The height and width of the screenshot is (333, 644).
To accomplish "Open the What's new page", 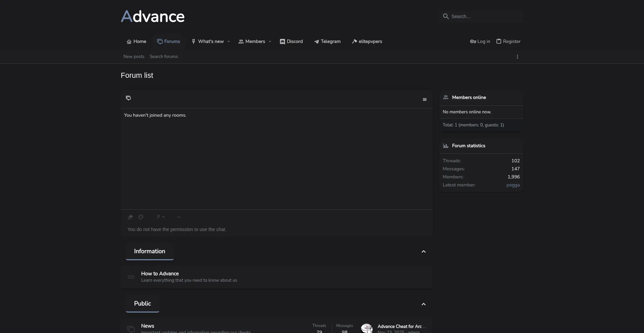I will tap(208, 42).
